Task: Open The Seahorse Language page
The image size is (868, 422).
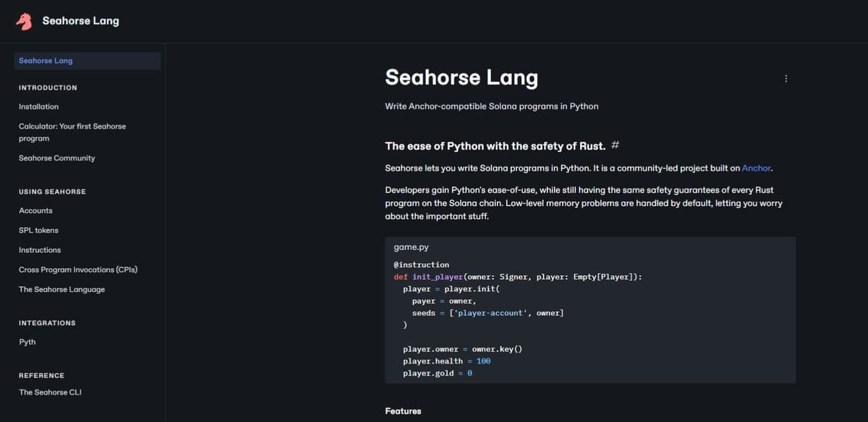Action: click(61, 289)
